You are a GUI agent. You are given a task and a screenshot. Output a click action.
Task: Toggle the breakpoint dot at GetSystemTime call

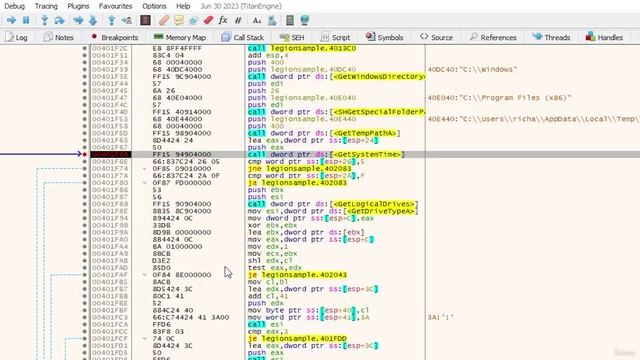(84, 154)
